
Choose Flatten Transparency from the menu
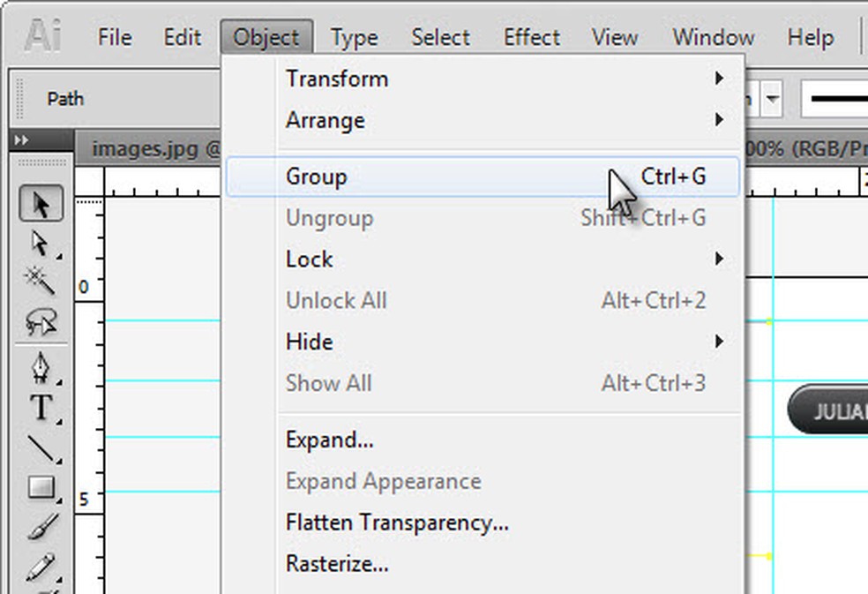[x=397, y=523]
